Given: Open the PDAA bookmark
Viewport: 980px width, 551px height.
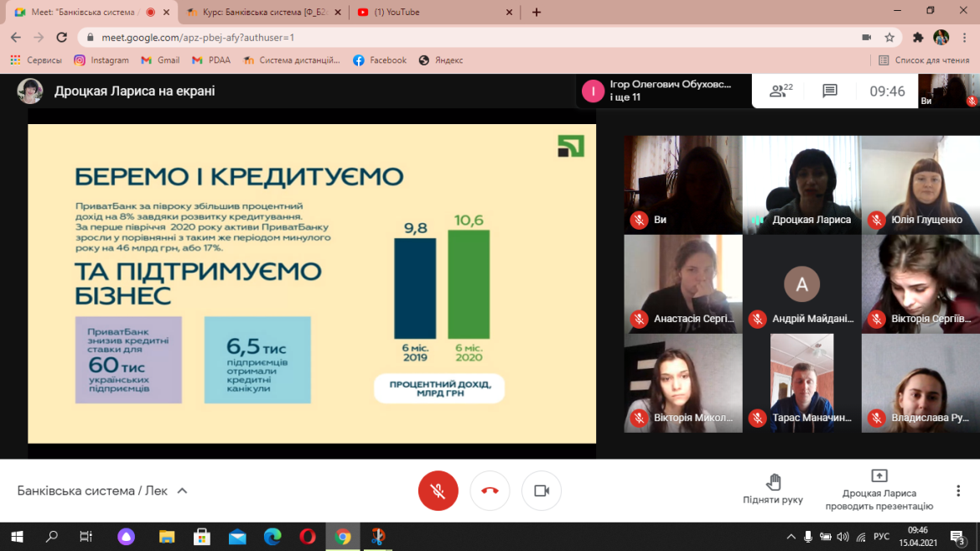Looking at the screenshot, I should click(211, 60).
